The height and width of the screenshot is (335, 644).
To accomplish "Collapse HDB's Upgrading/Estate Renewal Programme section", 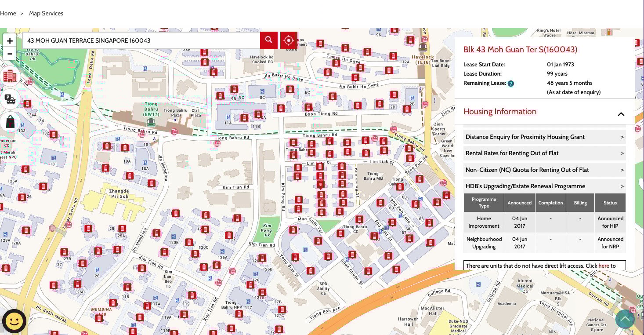I will (x=544, y=186).
